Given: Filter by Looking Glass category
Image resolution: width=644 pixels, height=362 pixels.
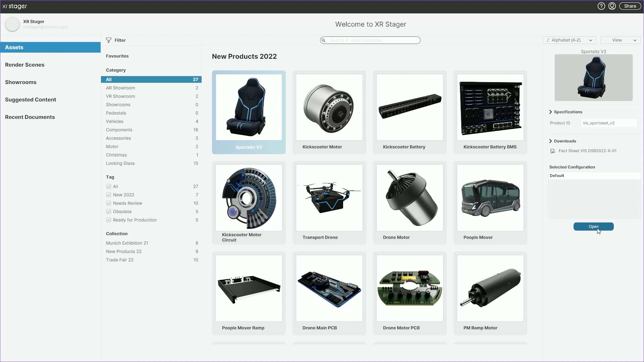Looking at the screenshot, I should (152, 163).
